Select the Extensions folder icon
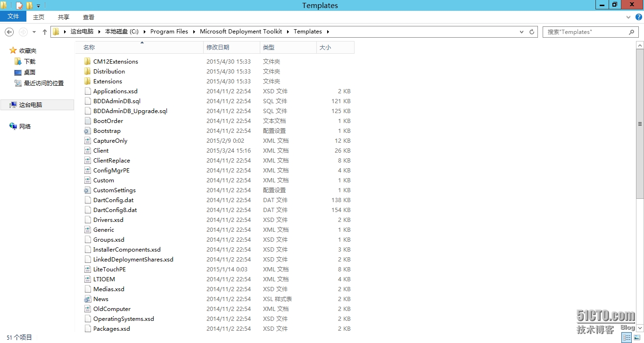The height and width of the screenshot is (343, 644). tap(87, 81)
